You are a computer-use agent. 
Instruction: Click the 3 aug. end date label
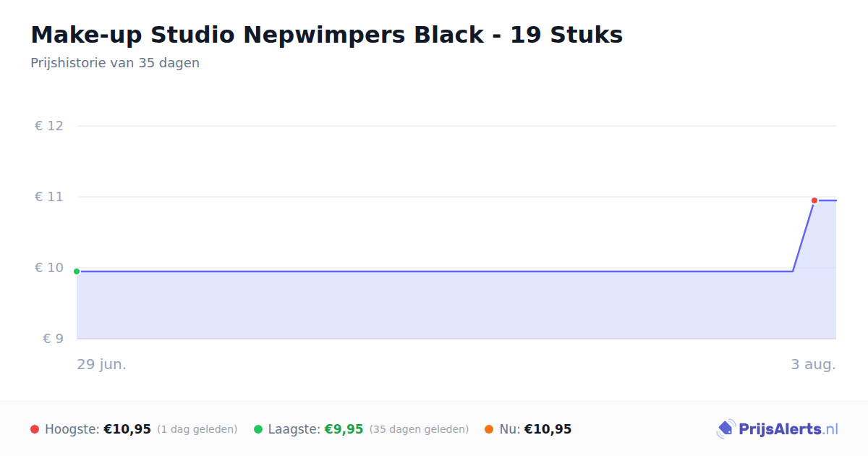813,364
